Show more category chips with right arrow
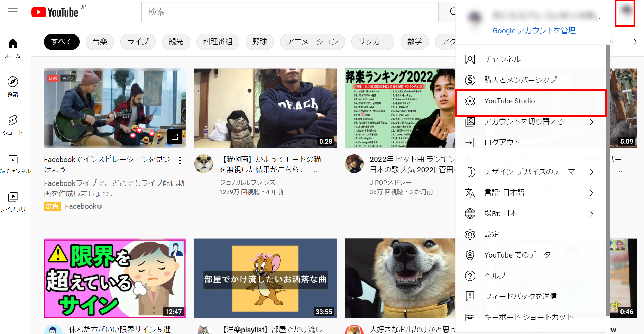This screenshot has height=334, width=644. [x=635, y=42]
